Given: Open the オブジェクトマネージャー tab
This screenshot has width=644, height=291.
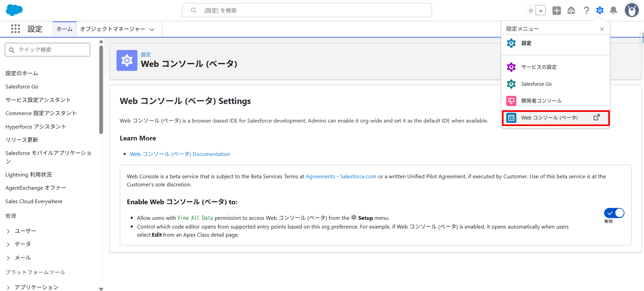Looking at the screenshot, I should click(113, 29).
